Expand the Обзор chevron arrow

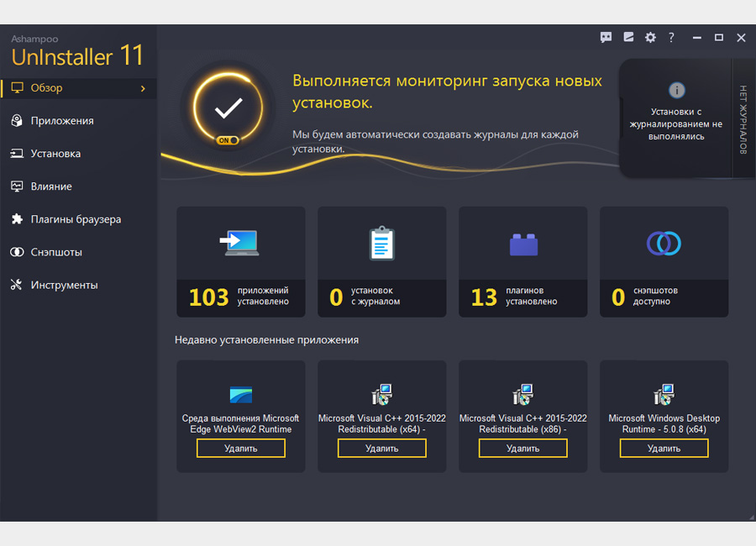[143, 88]
